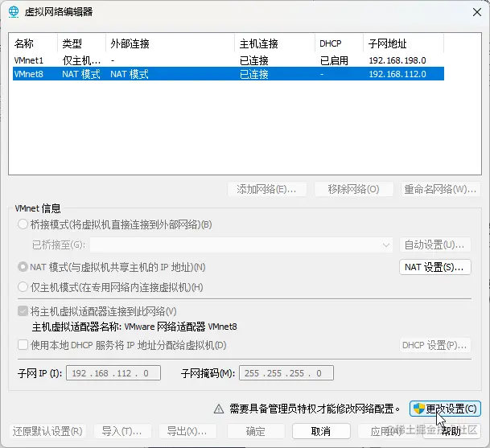Viewport: 490px width, 448px height.
Task: Select the VMnet1 row
Action: click(x=229, y=60)
